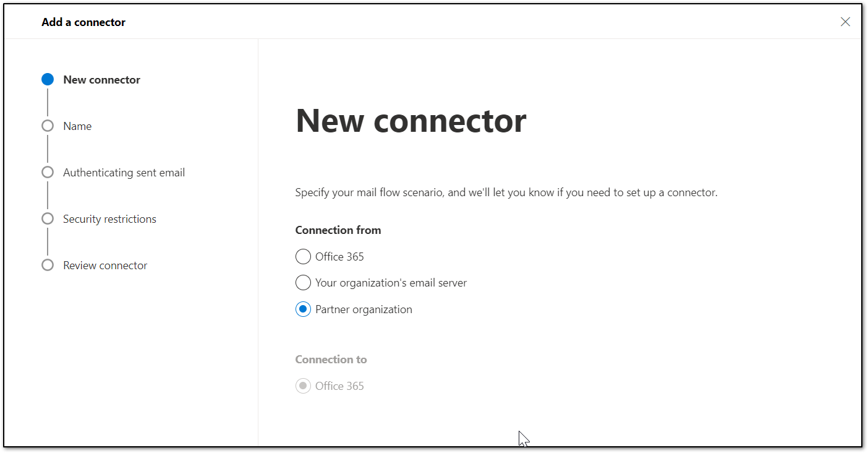Click the New connector heading
The image size is (868, 453).
[411, 121]
